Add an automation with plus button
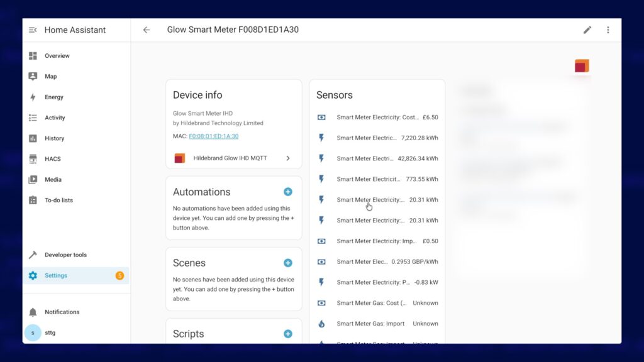 [287, 192]
